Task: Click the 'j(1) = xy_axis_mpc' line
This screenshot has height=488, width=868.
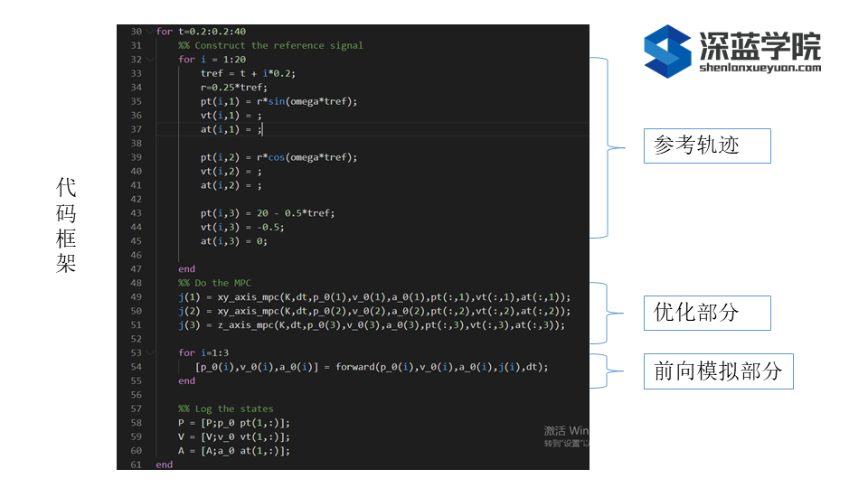Action: (x=374, y=297)
